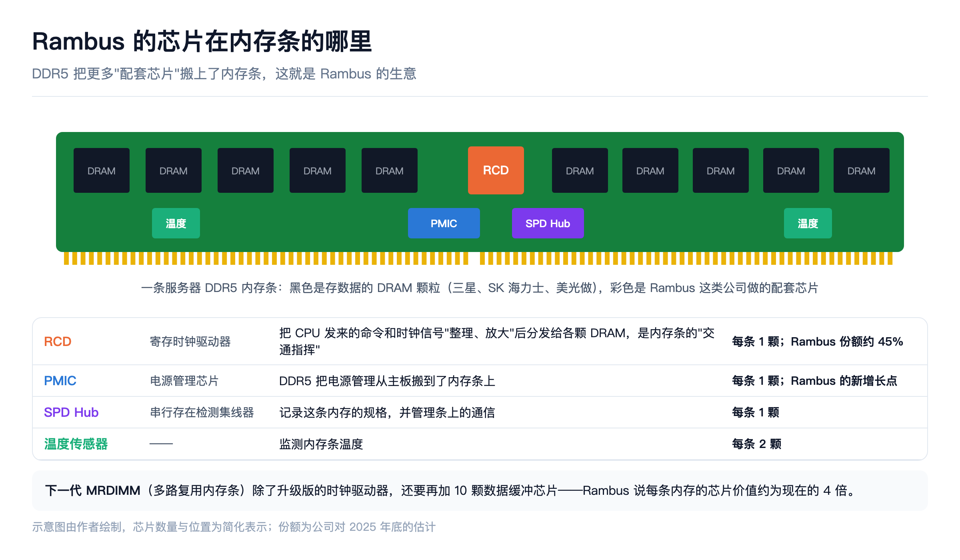The image size is (960, 560).
Task: Click '记录这条内存的规格，并管理条上的通信'
Action: (x=387, y=412)
